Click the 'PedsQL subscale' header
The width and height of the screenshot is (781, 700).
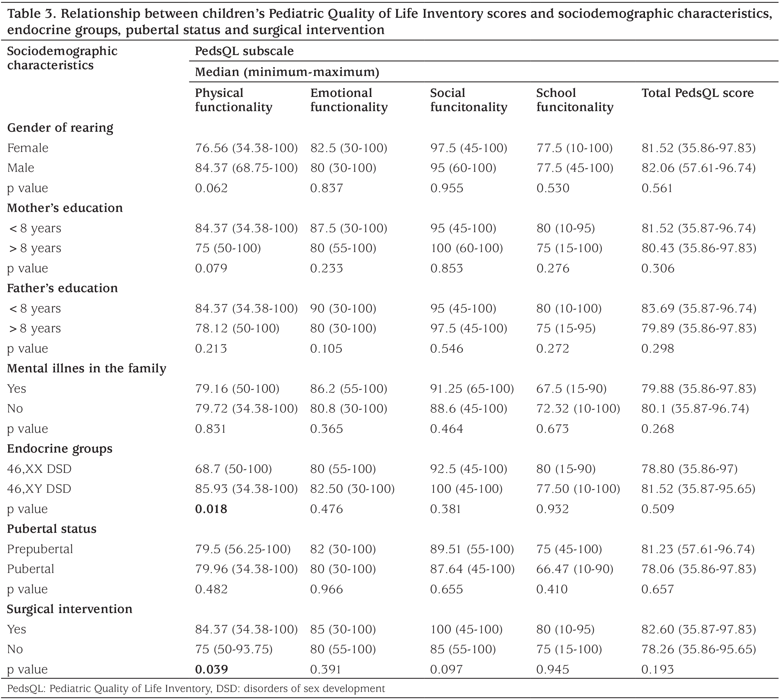(244, 51)
